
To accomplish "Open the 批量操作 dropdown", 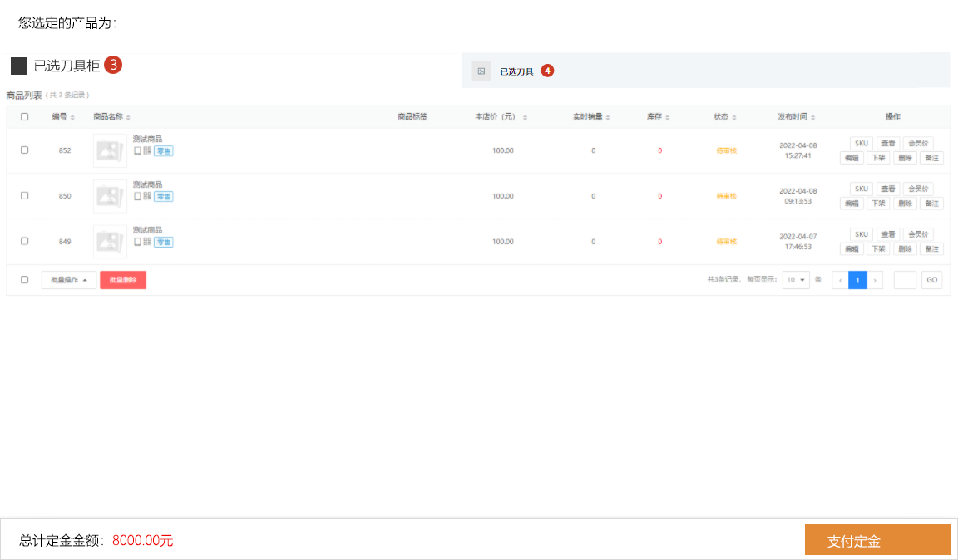I will pos(69,280).
